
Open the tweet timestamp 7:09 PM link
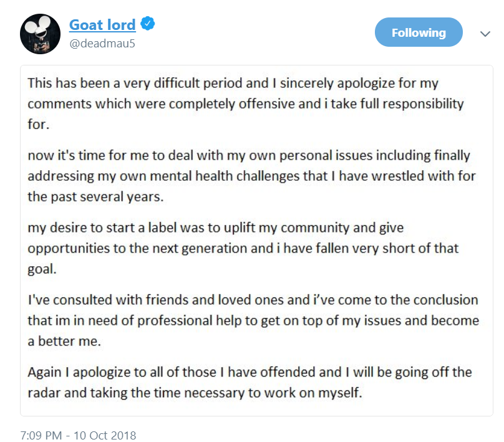click(41, 435)
